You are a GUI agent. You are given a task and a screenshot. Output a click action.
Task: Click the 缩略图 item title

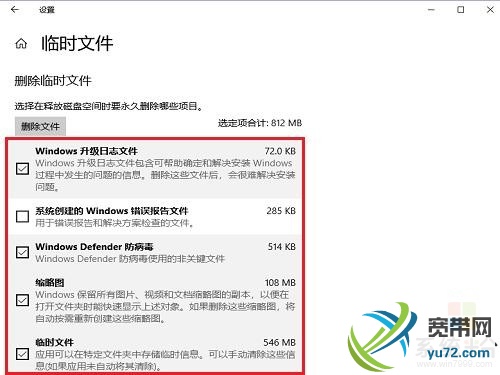coord(50,283)
